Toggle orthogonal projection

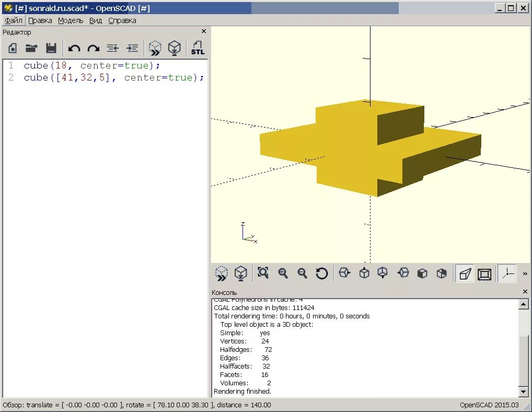(x=484, y=274)
